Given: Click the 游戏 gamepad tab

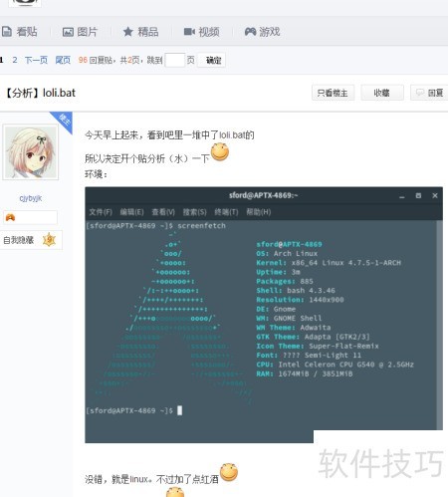Looking at the screenshot, I should (x=262, y=32).
